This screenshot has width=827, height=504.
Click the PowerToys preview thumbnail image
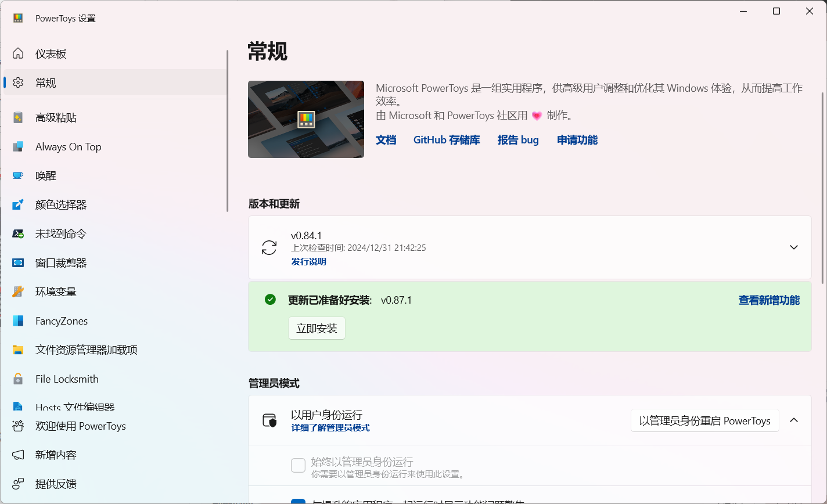coord(306,119)
